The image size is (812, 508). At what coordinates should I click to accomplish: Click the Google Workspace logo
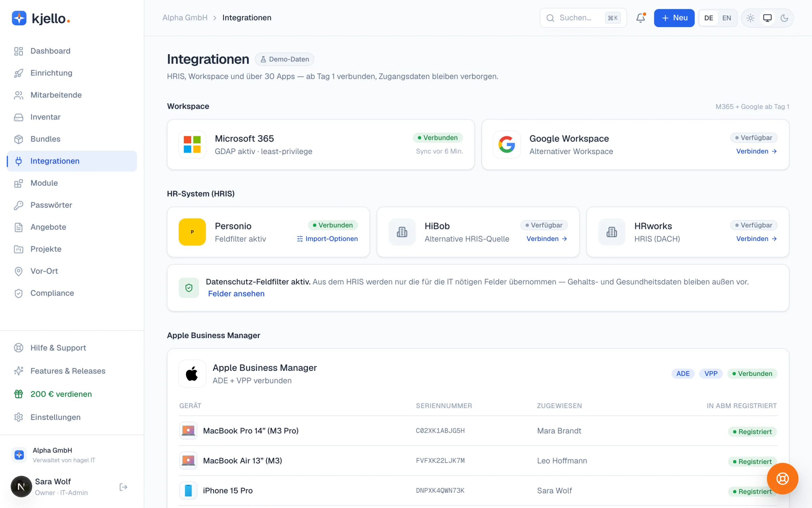tap(507, 144)
